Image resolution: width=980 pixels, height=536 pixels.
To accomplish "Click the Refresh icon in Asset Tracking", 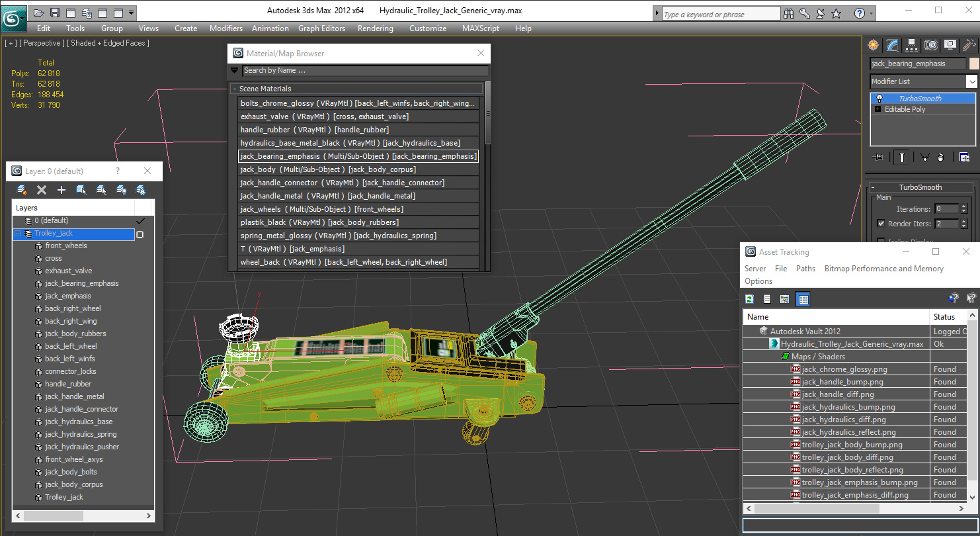I will pyautogui.click(x=749, y=299).
